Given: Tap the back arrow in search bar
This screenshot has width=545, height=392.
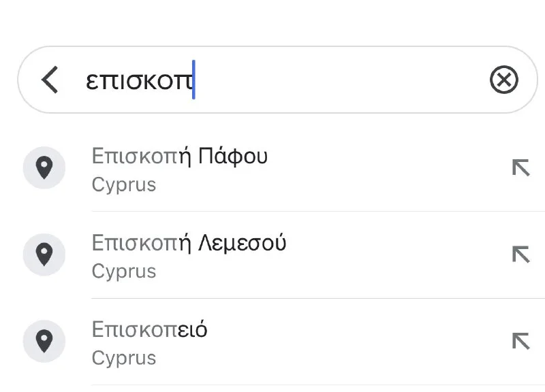Looking at the screenshot, I should (49, 80).
